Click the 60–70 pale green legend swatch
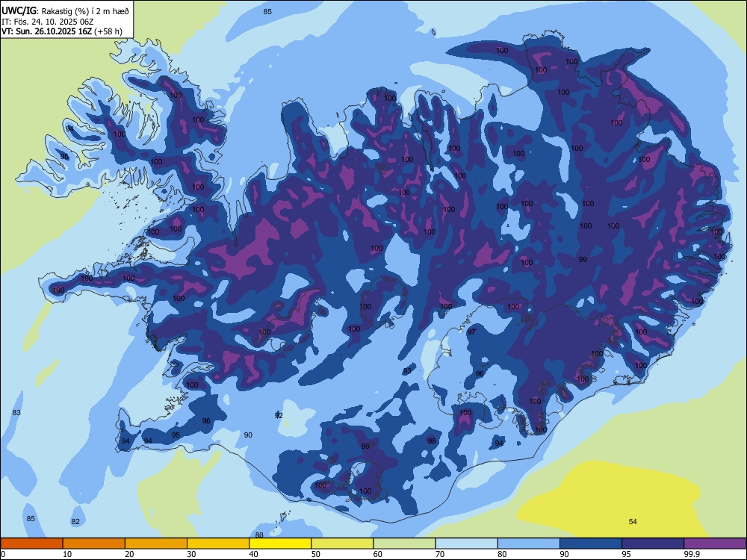The height and width of the screenshot is (560, 747). pos(404,544)
